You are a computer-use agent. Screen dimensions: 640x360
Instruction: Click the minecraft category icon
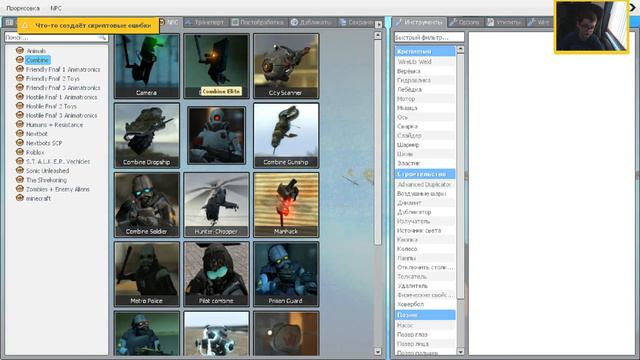coord(20,198)
